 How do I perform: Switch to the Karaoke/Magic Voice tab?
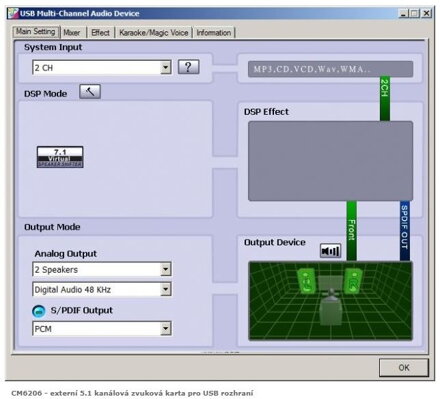coord(154,33)
